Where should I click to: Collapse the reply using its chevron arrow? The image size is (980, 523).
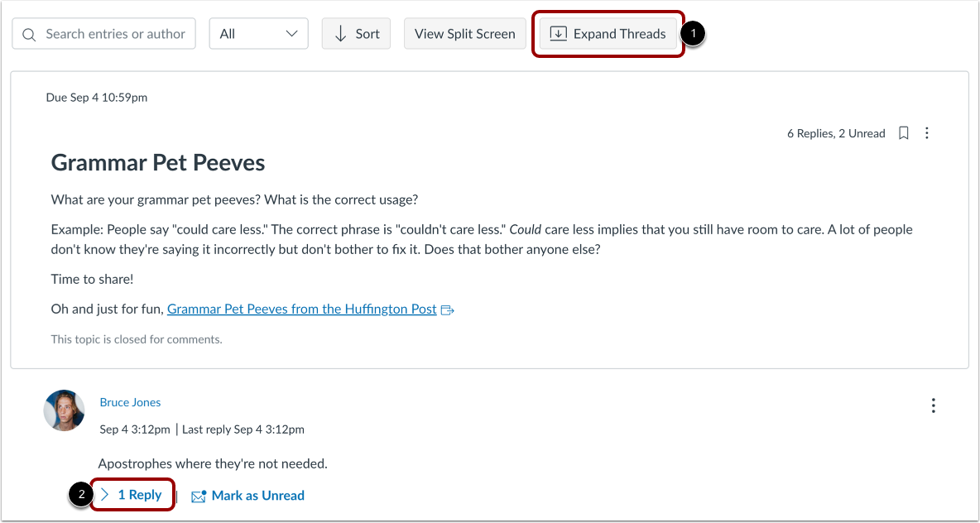105,494
